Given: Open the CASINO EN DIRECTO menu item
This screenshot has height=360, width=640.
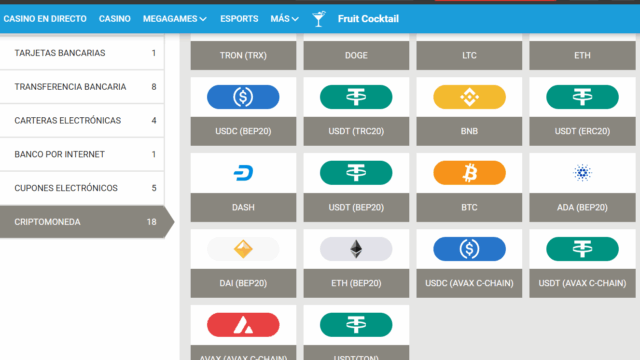Looking at the screenshot, I should click(x=45, y=19).
